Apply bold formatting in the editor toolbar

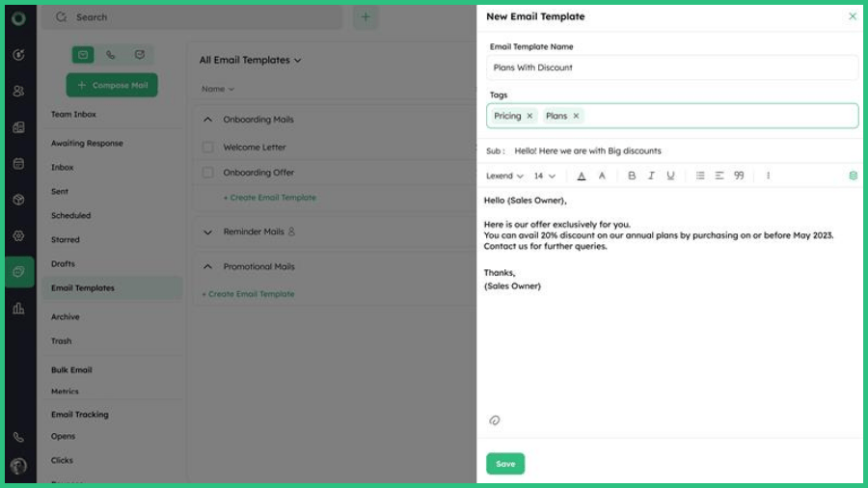[x=632, y=176]
